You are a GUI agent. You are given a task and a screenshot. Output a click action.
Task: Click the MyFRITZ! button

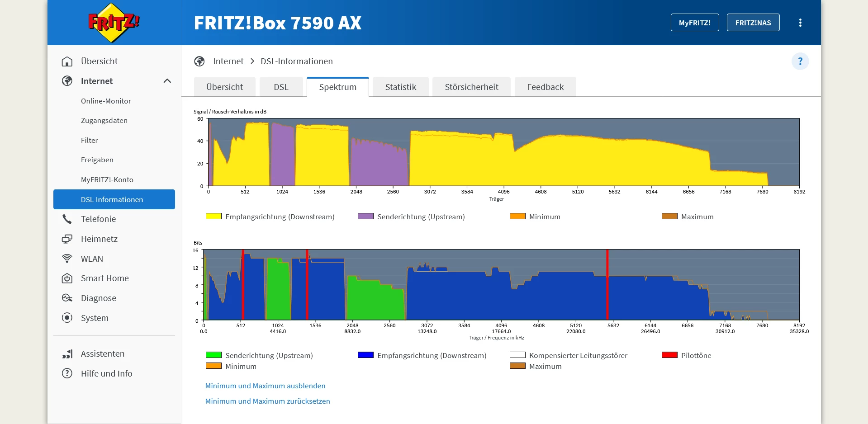(695, 23)
